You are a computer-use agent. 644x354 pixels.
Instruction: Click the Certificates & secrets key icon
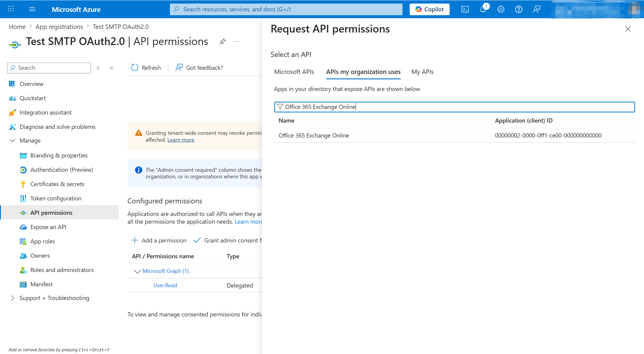pos(23,184)
